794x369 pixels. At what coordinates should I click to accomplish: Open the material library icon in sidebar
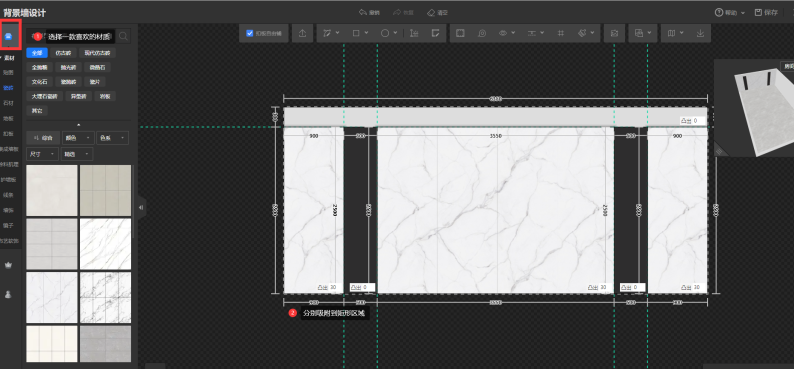pyautogui.click(x=9, y=35)
